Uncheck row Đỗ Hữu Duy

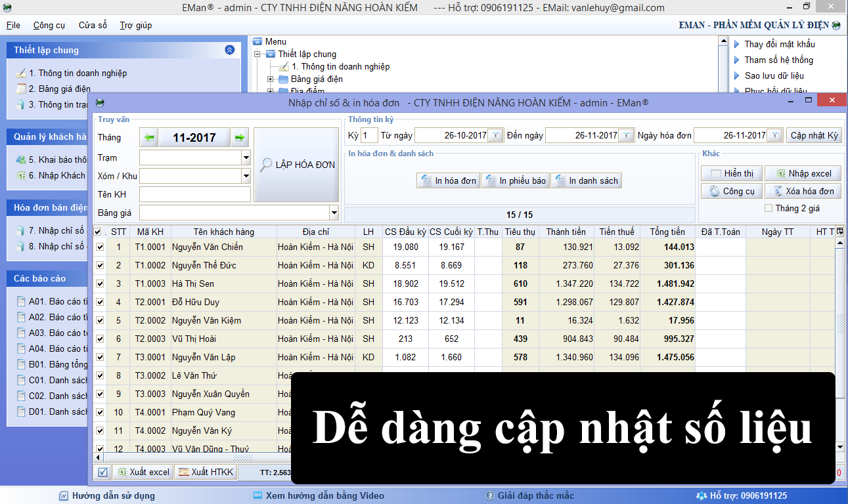tap(100, 303)
